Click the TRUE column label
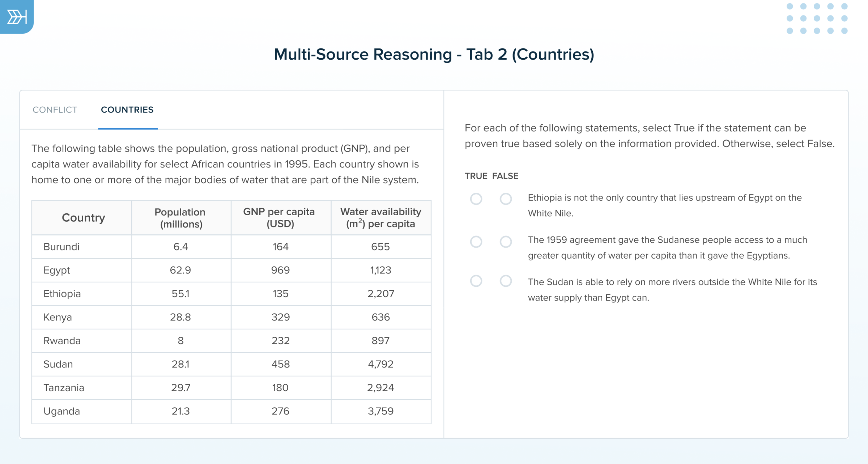868x464 pixels. pos(477,176)
